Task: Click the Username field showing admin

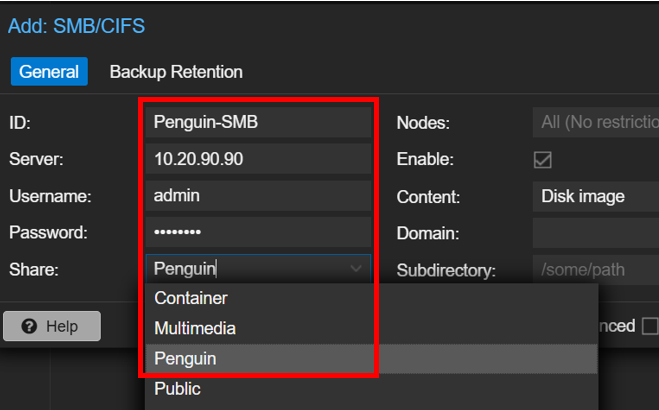Action: [257, 197]
